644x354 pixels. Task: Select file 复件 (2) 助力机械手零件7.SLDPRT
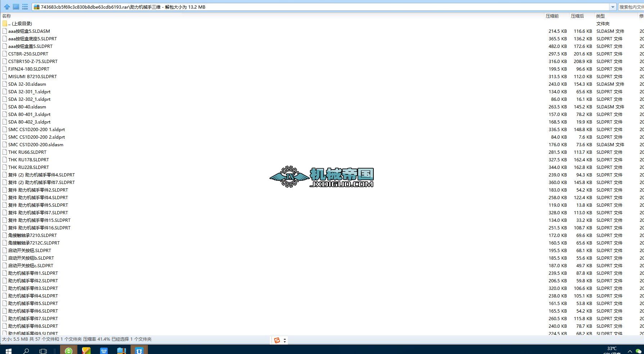click(41, 182)
